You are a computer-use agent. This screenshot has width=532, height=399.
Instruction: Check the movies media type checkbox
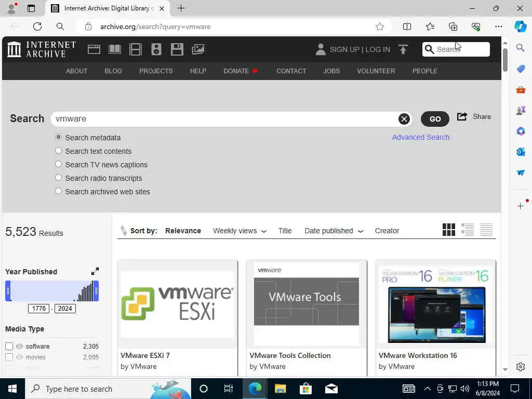9,357
